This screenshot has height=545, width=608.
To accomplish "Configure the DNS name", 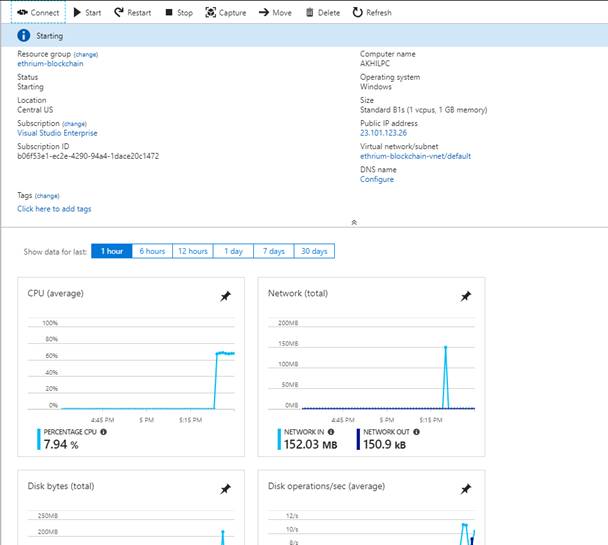I will point(377,179).
